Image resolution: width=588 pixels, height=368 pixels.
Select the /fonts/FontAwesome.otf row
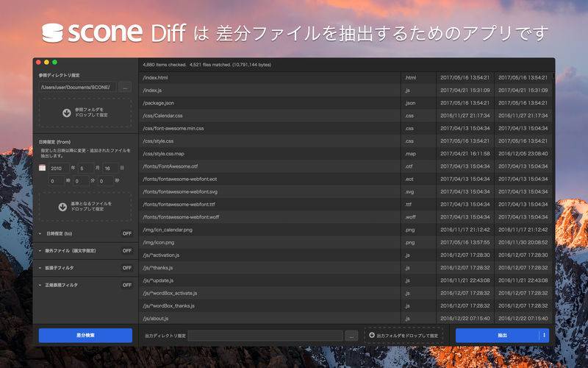pos(346,166)
